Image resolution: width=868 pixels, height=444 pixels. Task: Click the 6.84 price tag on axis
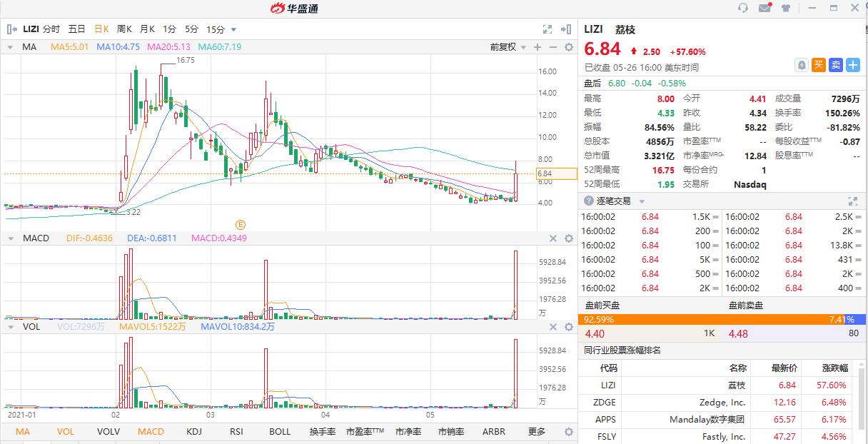point(556,173)
